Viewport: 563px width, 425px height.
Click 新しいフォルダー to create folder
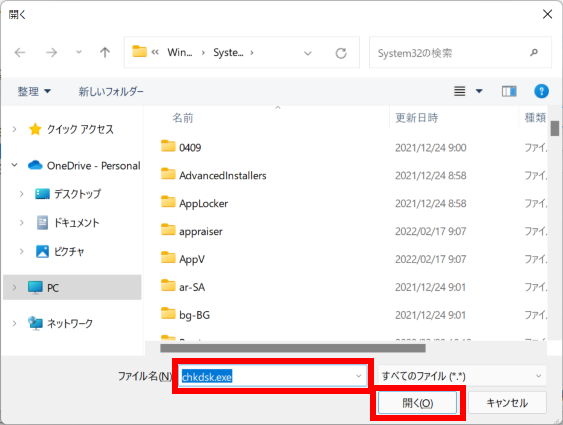coord(111,92)
